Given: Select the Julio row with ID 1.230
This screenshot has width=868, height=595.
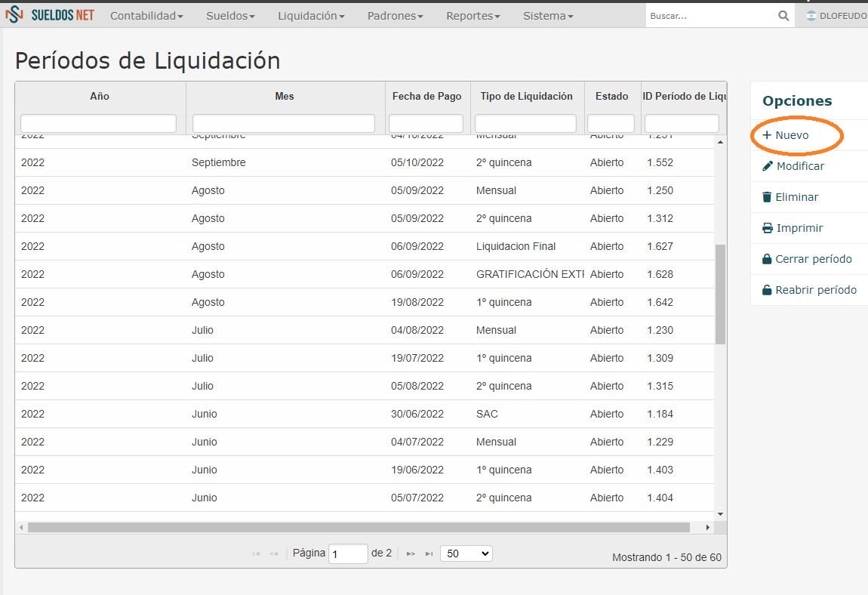Looking at the screenshot, I should tap(365, 330).
